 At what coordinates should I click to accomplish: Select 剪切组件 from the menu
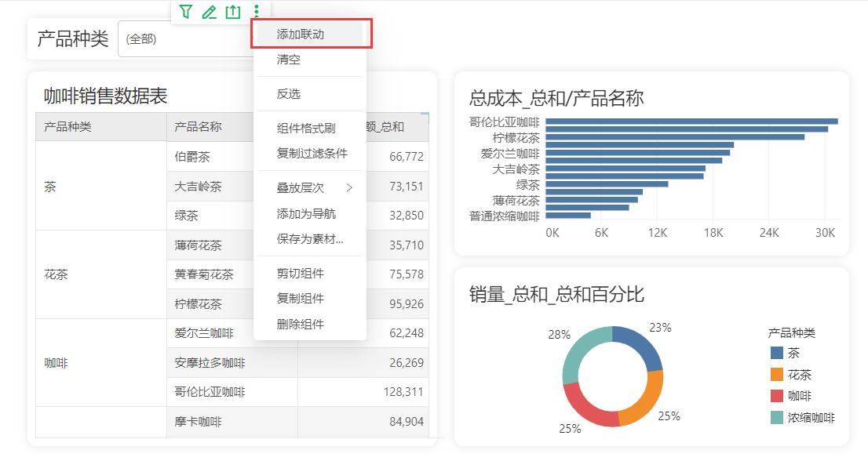[x=301, y=274]
